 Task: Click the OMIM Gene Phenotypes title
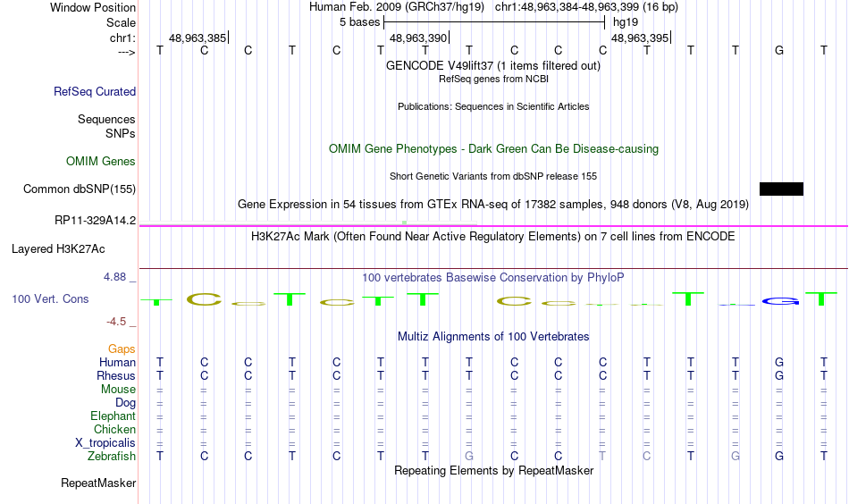click(x=493, y=149)
